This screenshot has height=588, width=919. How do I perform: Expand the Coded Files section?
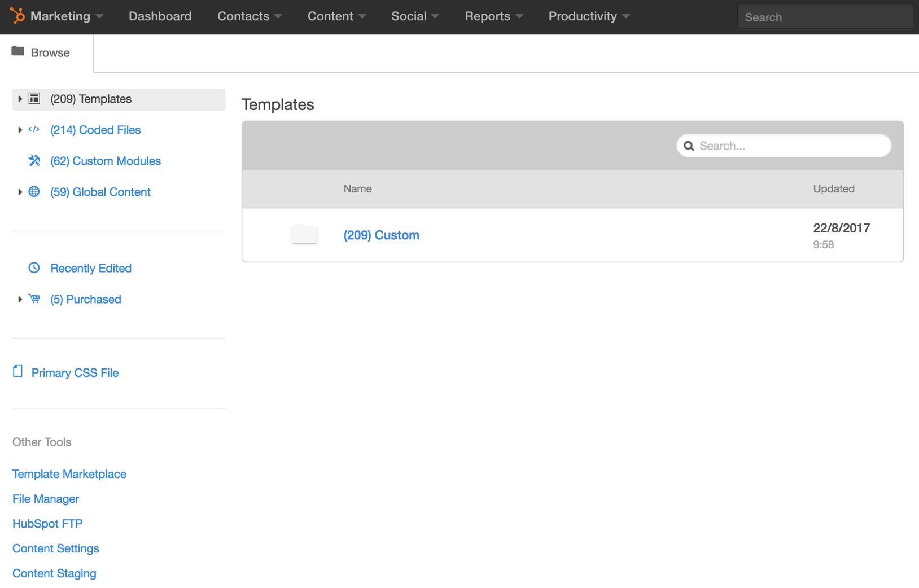[x=20, y=130]
